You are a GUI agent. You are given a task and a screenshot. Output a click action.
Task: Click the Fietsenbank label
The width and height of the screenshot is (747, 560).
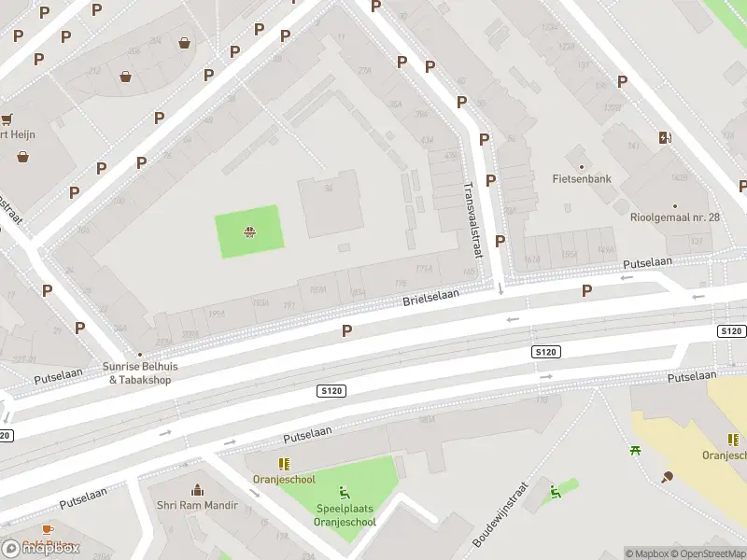[x=582, y=179]
